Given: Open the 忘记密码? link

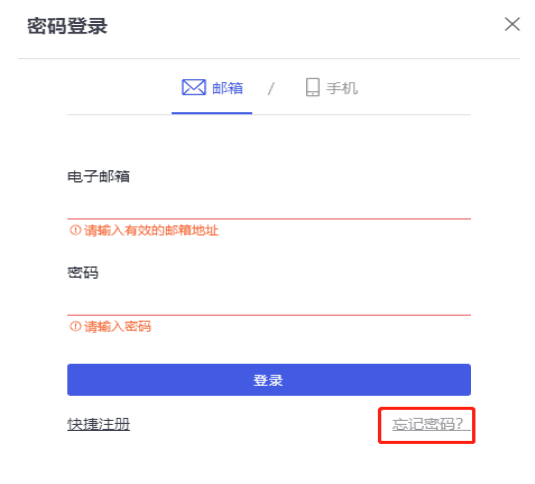Looking at the screenshot, I should coord(431,424).
